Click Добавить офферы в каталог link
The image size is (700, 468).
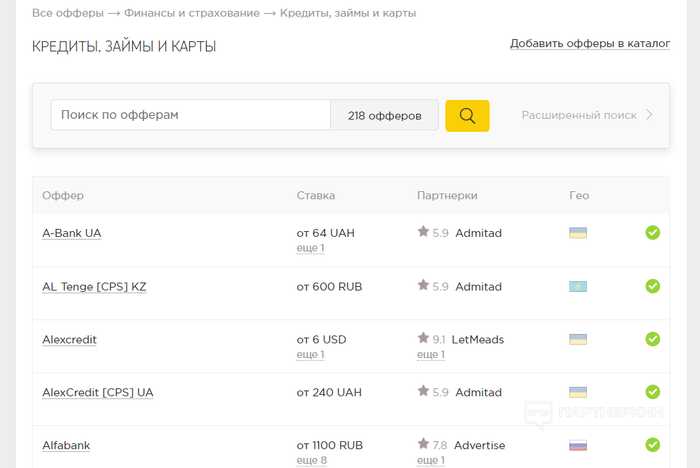click(x=590, y=44)
